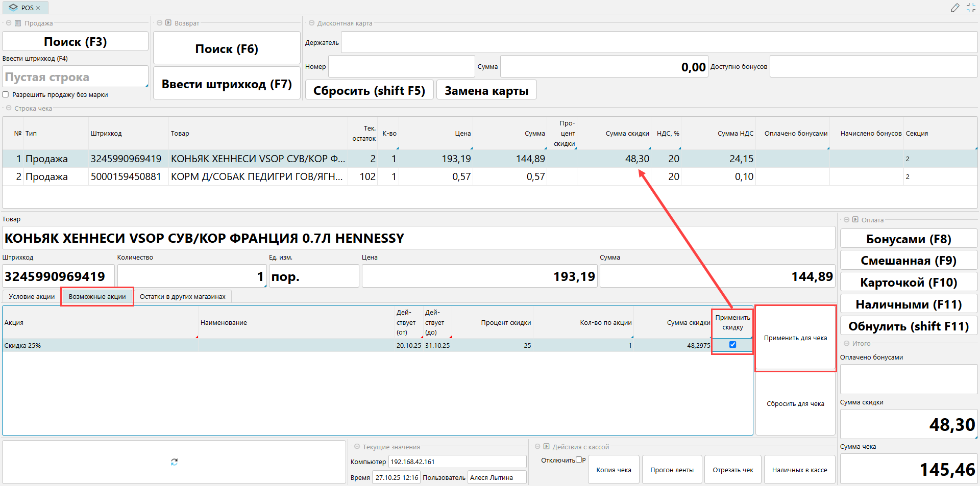Open Остатки в других магазинах tab
The width and height of the screenshot is (980, 486).
[182, 297]
